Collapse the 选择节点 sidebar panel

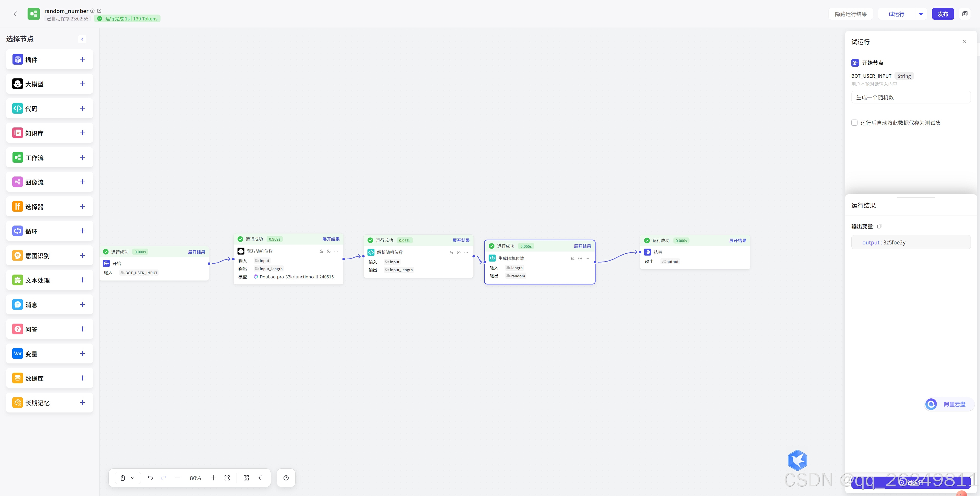(82, 39)
